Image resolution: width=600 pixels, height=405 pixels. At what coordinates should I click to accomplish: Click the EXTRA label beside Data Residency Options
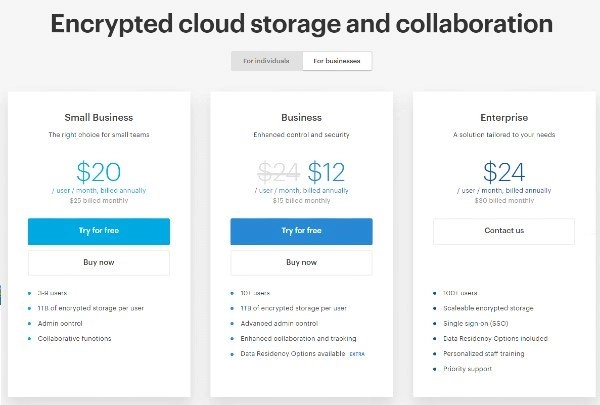pyautogui.click(x=357, y=354)
